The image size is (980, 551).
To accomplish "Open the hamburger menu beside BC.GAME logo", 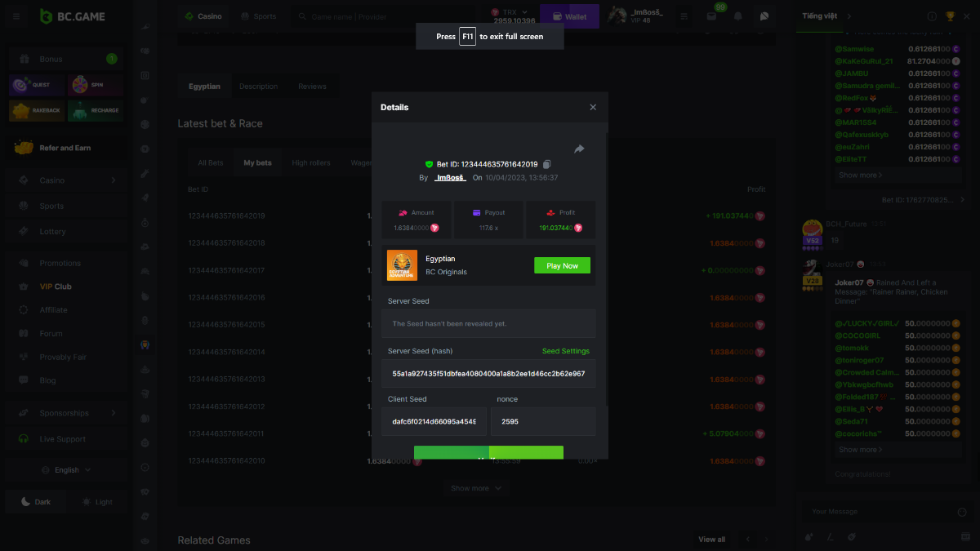I will point(16,16).
